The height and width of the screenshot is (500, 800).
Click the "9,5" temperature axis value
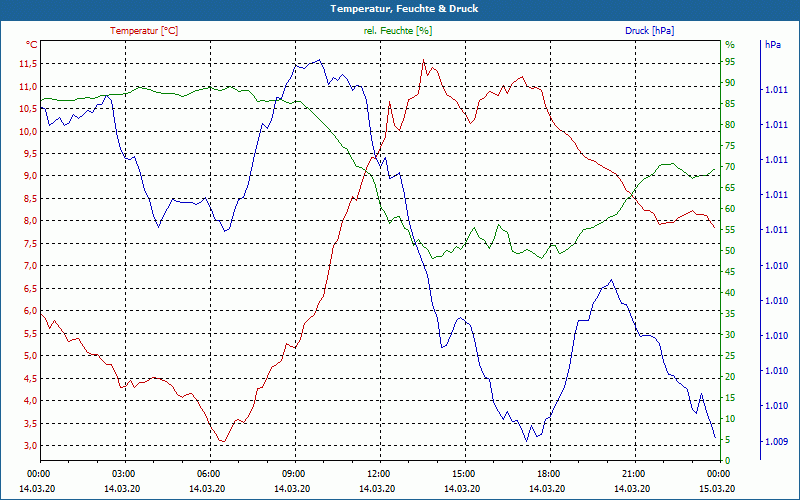click(30, 154)
